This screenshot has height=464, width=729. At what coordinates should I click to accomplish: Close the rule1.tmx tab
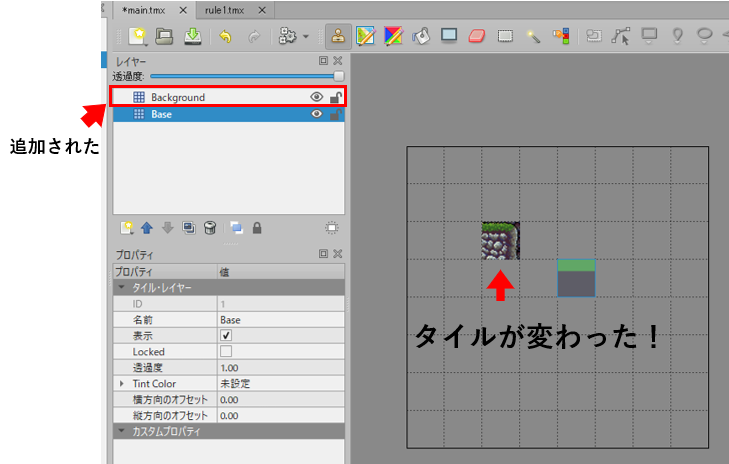pos(262,10)
